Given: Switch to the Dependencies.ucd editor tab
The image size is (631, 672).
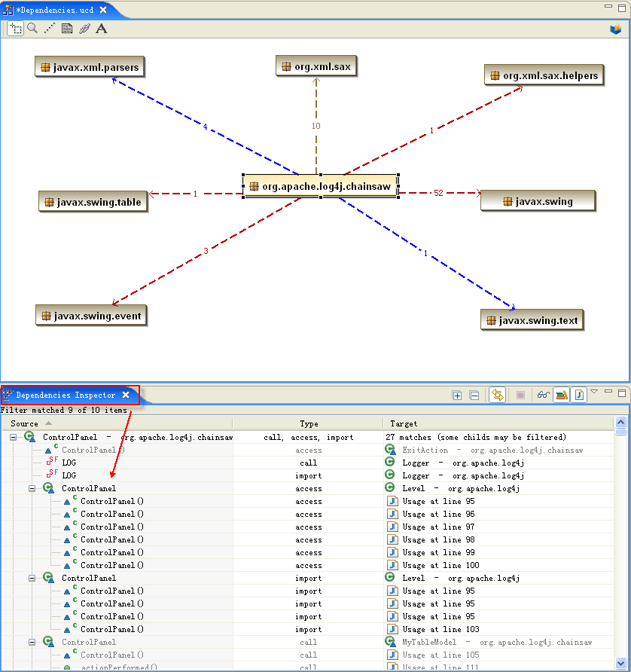Looking at the screenshot, I should click(x=56, y=10).
